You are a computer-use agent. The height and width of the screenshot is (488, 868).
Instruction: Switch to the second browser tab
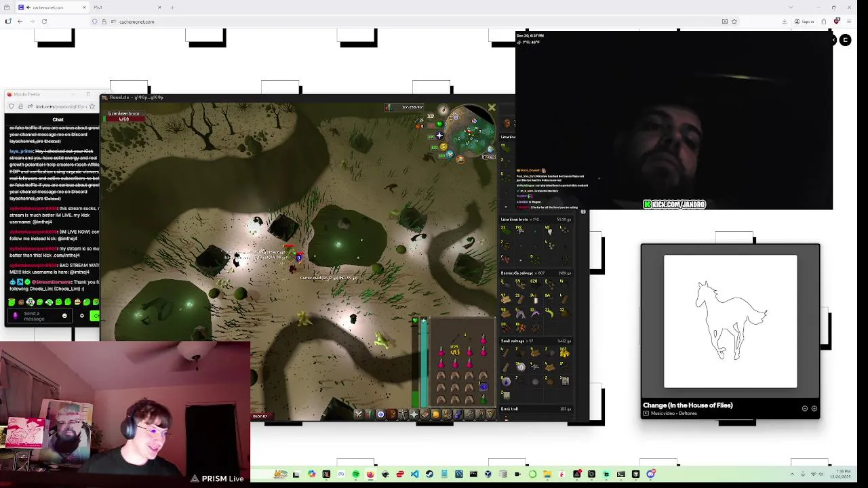pos(129,7)
